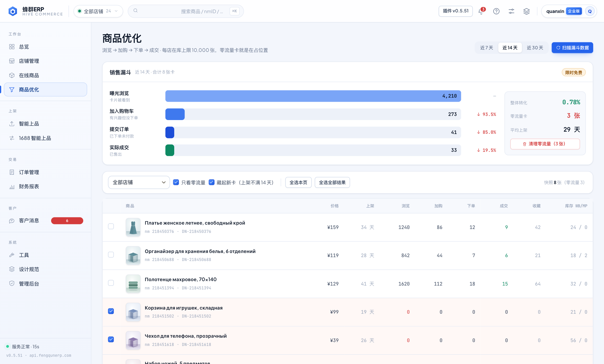
Task: Click the search magnifier icon
Action: (x=136, y=11)
